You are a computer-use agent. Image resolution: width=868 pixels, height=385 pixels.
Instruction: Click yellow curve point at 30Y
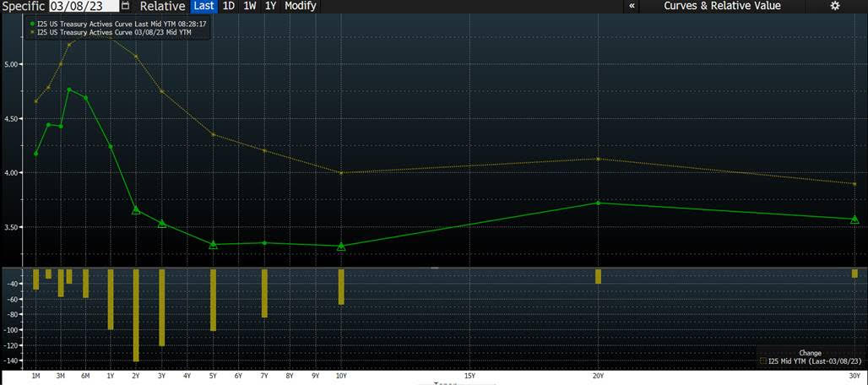pos(854,184)
